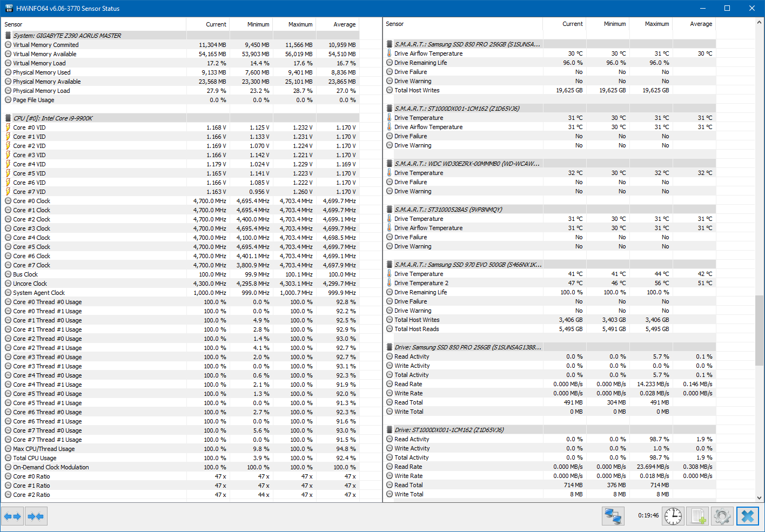Viewport: 765px width, 532px height.
Task: Click the scrollbar down arrow
Action: 760,498
